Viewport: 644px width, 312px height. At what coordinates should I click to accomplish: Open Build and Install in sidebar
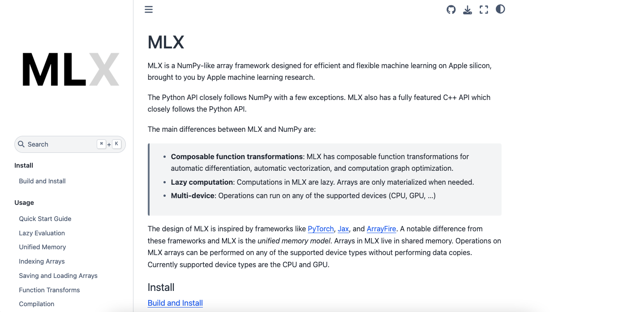tap(42, 181)
